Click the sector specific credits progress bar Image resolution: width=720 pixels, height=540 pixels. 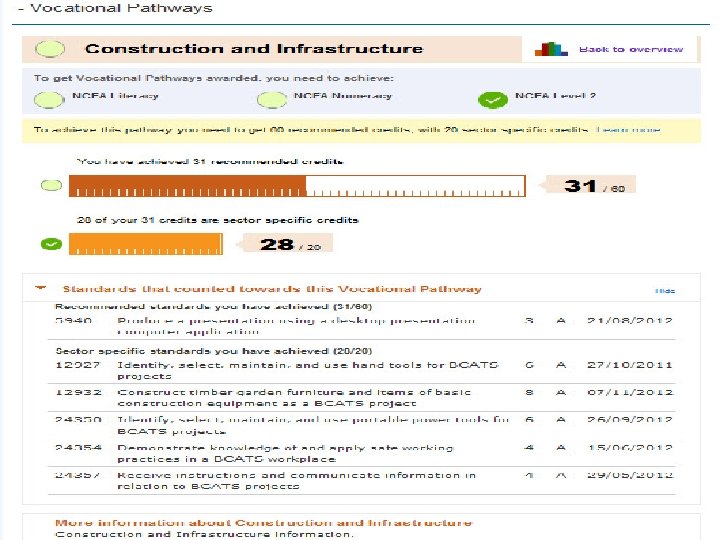pyautogui.click(x=146, y=244)
